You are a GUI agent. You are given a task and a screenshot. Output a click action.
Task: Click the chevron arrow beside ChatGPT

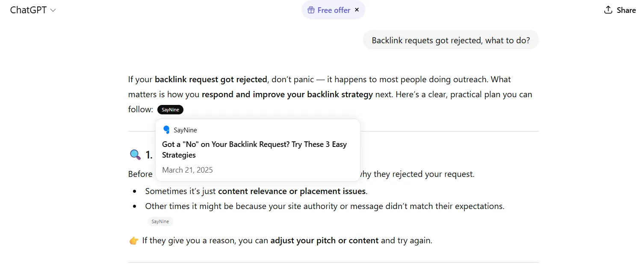click(53, 11)
